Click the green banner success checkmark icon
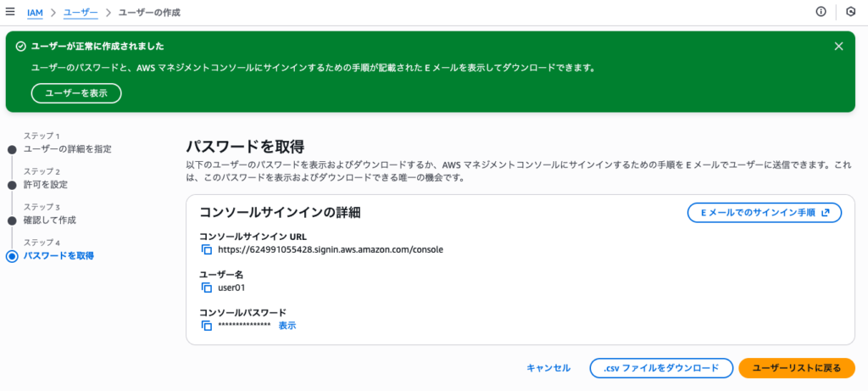Image resolution: width=868 pixels, height=391 pixels. tap(20, 47)
